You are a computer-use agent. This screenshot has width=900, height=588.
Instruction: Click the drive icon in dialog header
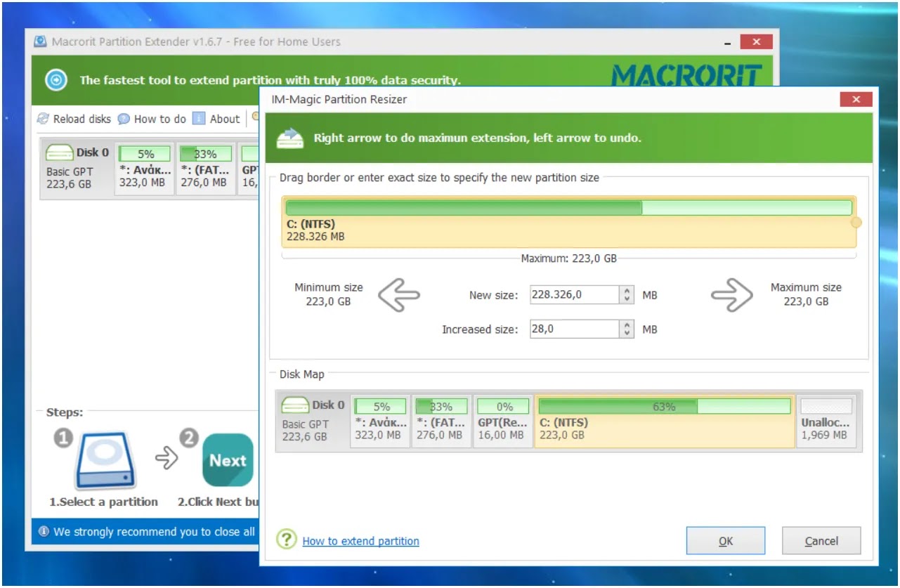pyautogui.click(x=290, y=138)
